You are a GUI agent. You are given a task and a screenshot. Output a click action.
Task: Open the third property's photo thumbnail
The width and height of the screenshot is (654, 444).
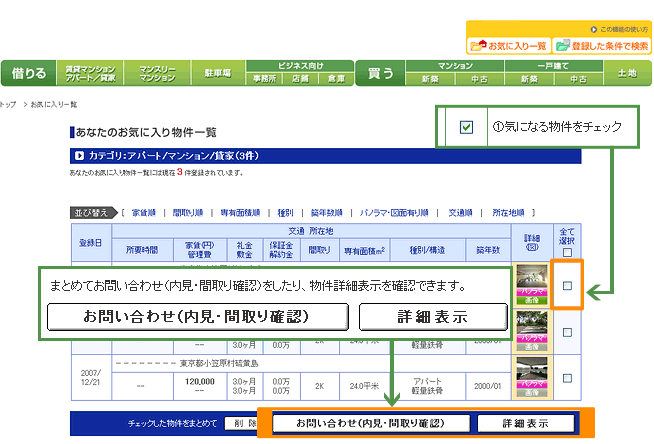point(530,365)
